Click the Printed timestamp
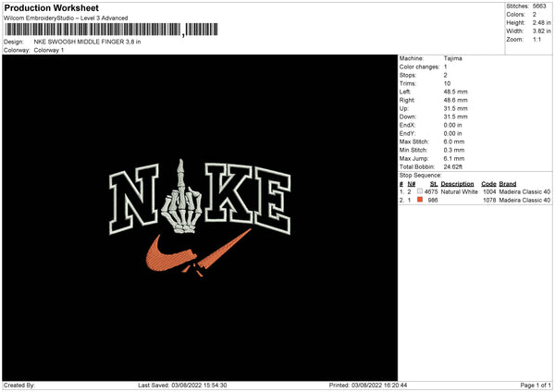This screenshot has height=392, width=555. coord(368,386)
